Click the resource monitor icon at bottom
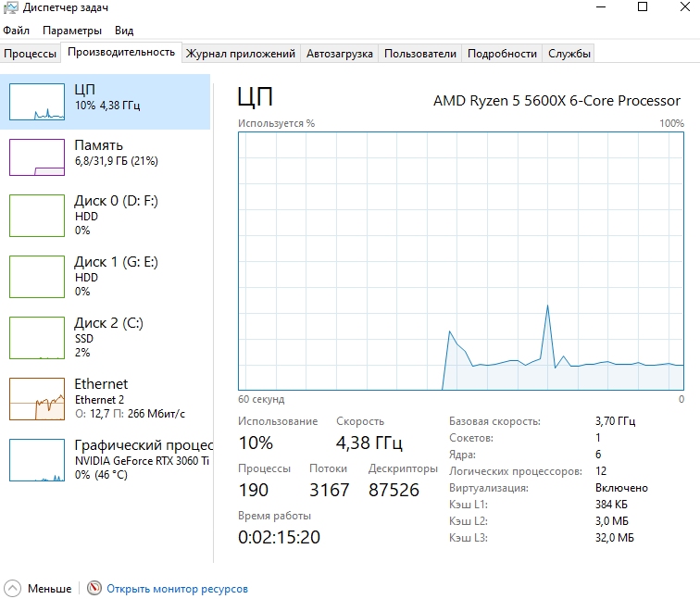Image resolution: width=700 pixels, height=599 pixels. (x=94, y=588)
